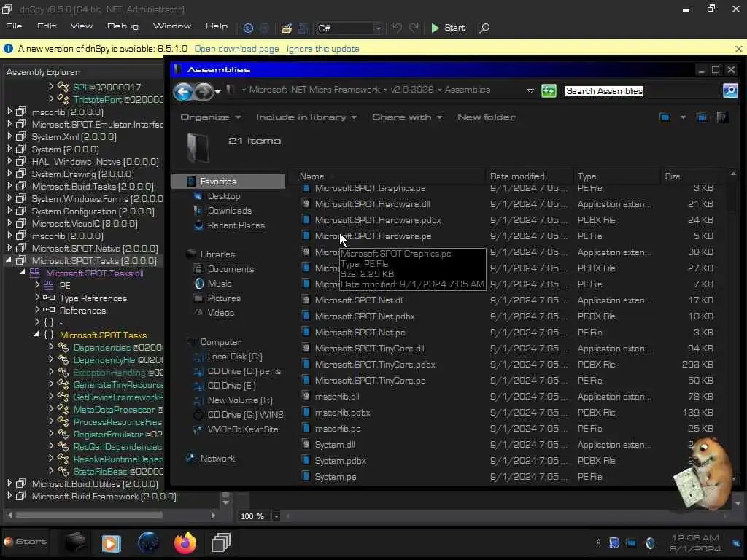Viewport: 747px width, 560px height.
Task: Click dnSpy Undo toolbar icon
Action: 397,28
